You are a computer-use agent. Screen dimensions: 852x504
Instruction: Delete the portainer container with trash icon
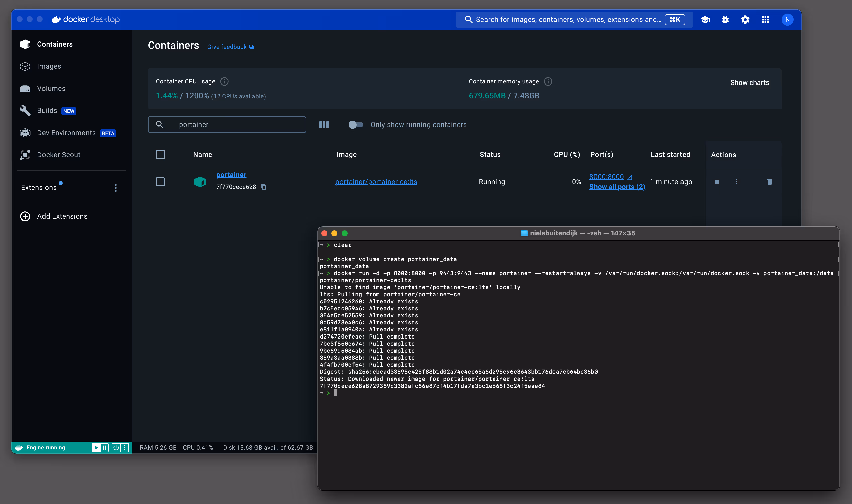(769, 182)
